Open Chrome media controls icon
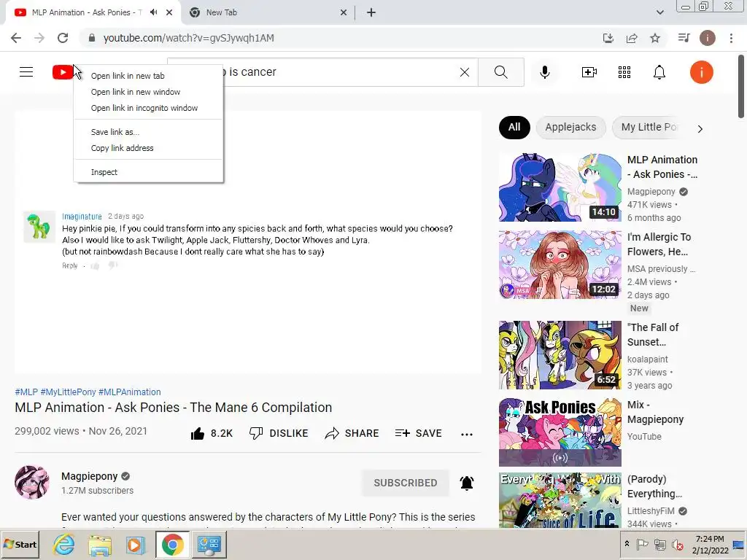 [x=684, y=38]
